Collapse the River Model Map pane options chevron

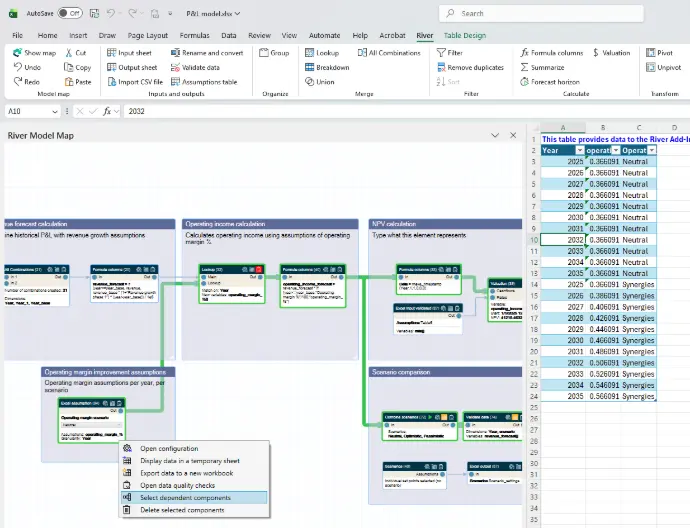[495, 135]
